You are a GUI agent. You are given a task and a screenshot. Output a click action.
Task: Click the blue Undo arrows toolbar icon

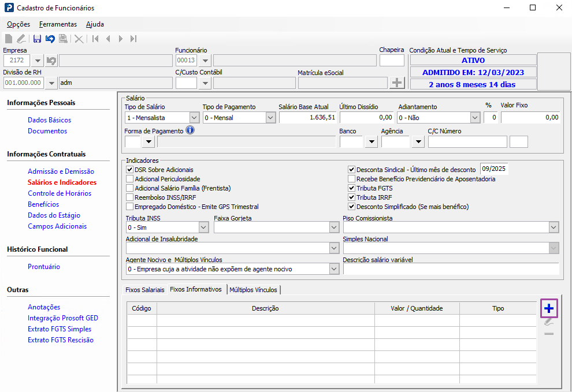point(50,39)
